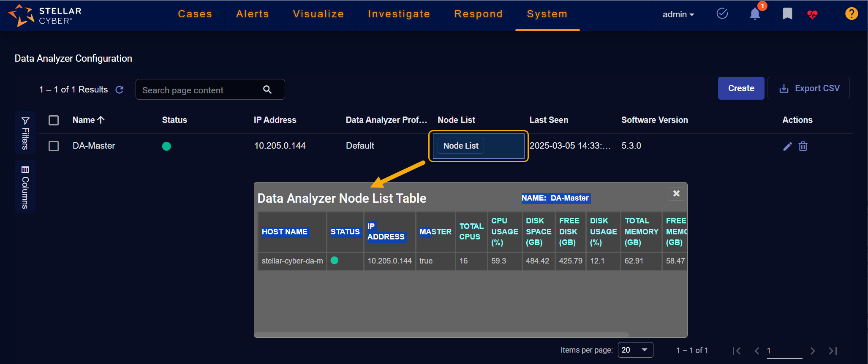Go to the Alerts menu
Image resolution: width=868 pixels, height=364 pixels.
click(252, 14)
